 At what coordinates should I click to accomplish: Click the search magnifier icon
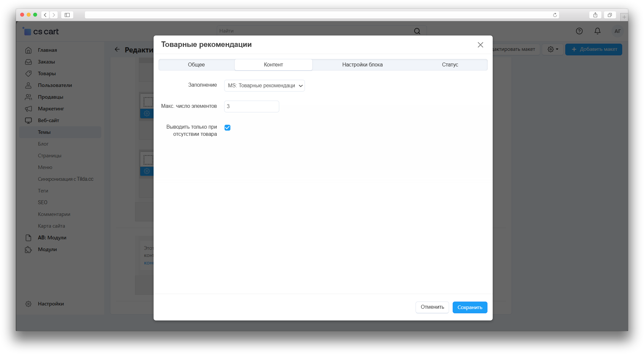tap(417, 31)
